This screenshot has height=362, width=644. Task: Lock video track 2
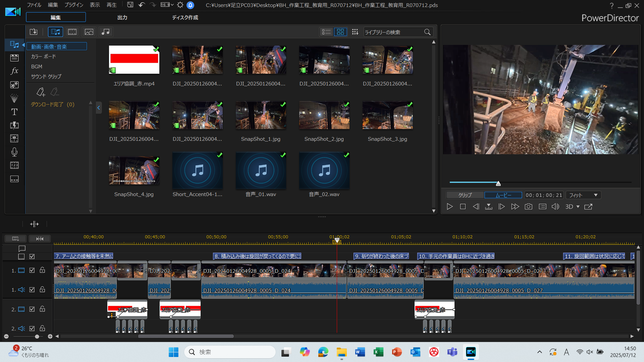pyautogui.click(x=42, y=309)
